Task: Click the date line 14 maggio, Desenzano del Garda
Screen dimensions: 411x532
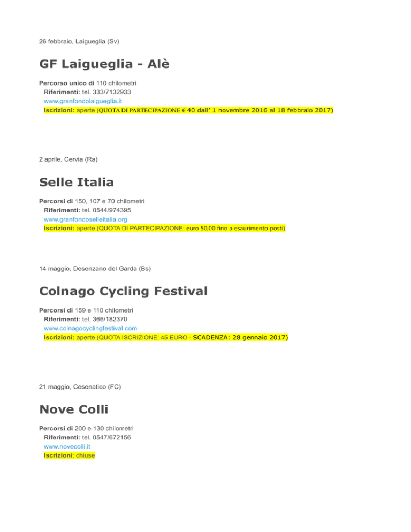Action: coord(95,269)
